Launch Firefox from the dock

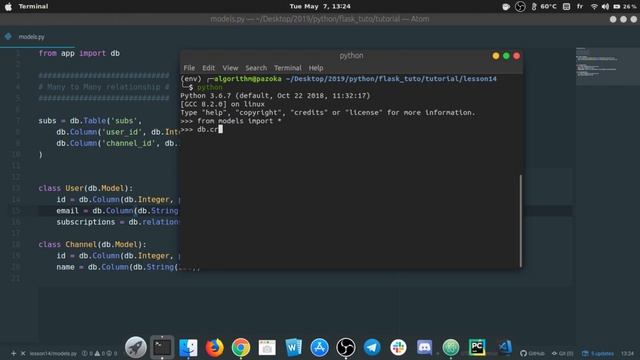(214, 348)
